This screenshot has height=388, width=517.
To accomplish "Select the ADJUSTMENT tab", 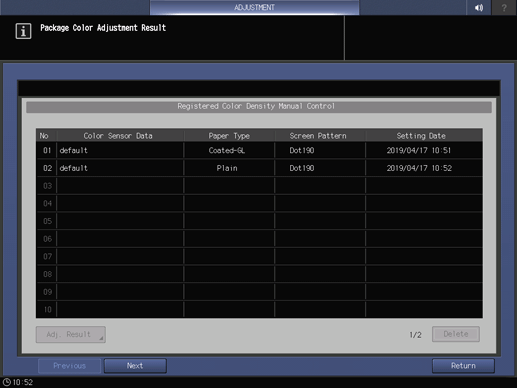I will tap(254, 7).
